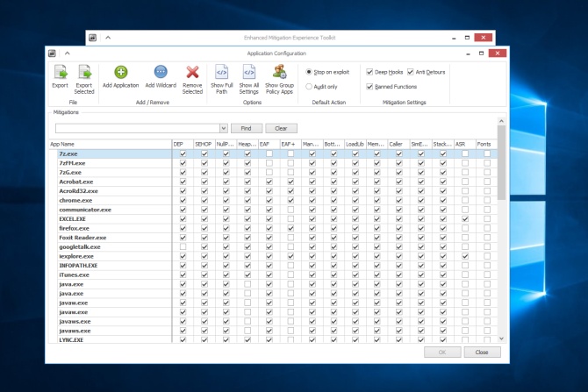588x392 pixels.
Task: Toggle Show Full Path option
Action: click(x=222, y=79)
